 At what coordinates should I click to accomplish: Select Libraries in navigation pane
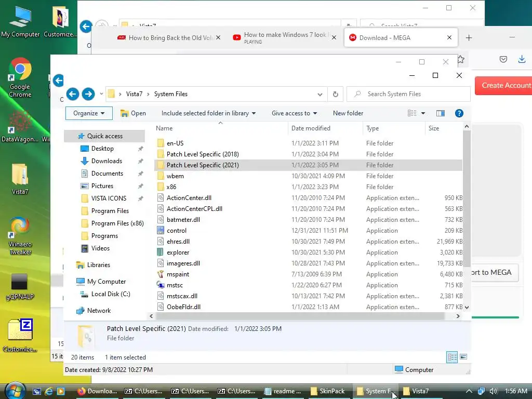click(x=98, y=264)
